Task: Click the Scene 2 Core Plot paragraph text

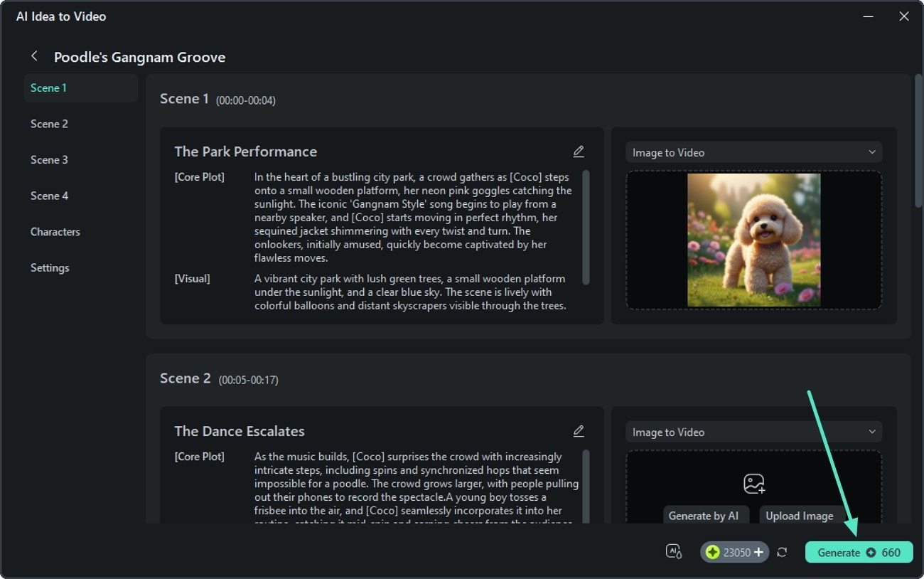Action: point(417,487)
